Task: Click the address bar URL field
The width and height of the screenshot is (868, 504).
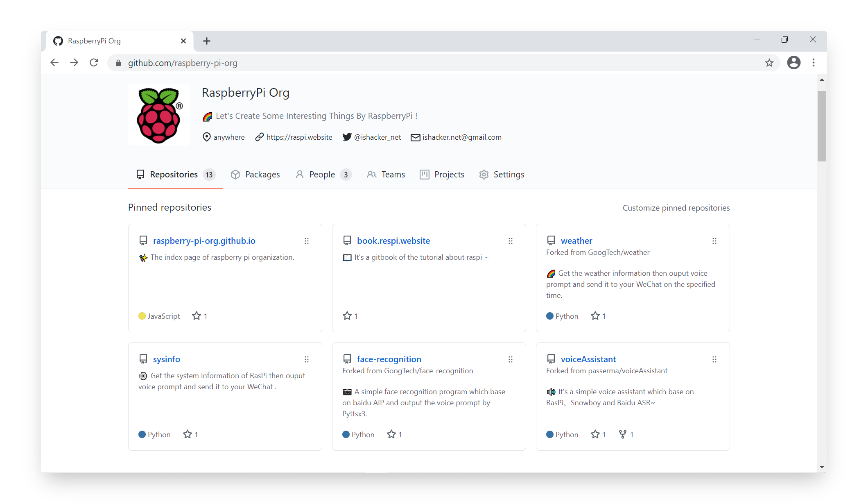Action: (x=368, y=63)
